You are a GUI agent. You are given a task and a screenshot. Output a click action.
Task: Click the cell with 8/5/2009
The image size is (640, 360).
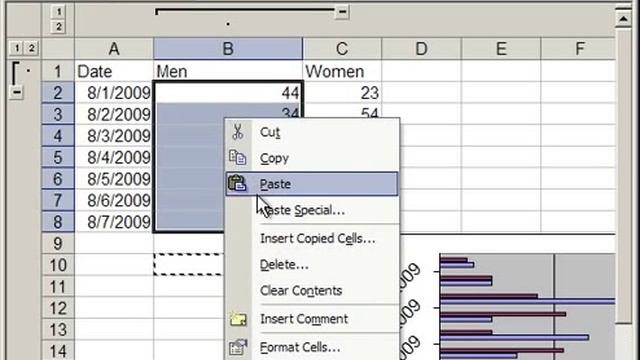pyautogui.click(x=114, y=179)
